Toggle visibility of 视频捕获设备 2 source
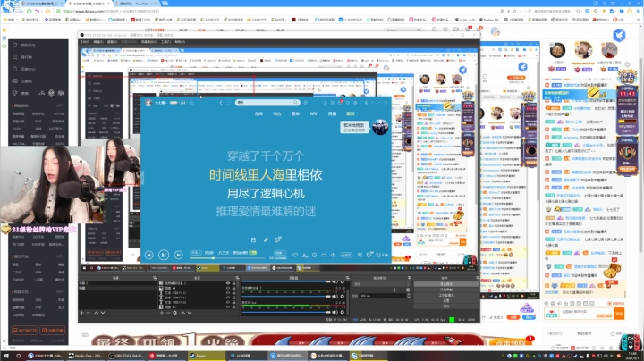The image size is (644, 361). [x=228, y=283]
